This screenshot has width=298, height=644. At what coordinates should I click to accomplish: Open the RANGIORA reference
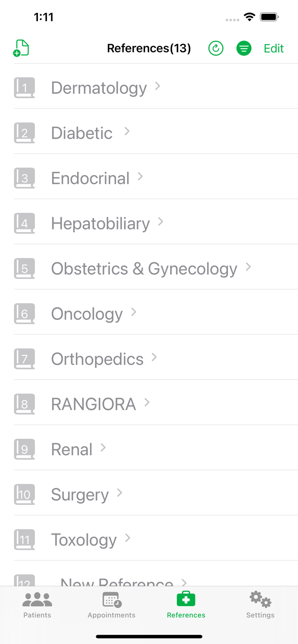[93, 404]
